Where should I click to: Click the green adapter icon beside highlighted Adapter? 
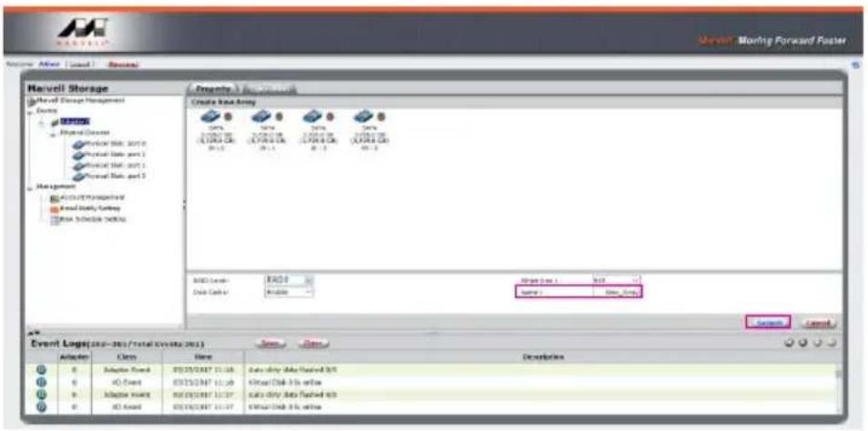tap(56, 122)
